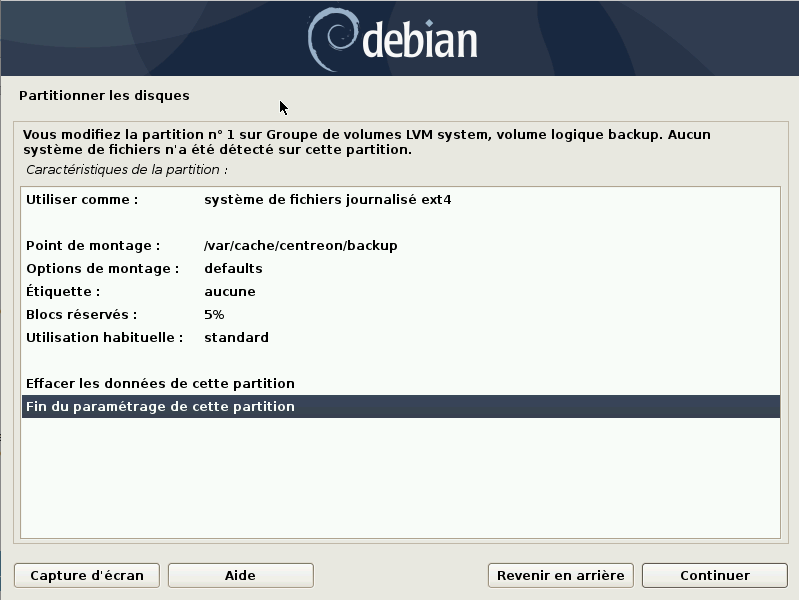Screen dimensions: 799x600
Task: Click the /var/cache/centreon/backup mount point value
Action: [300, 245]
